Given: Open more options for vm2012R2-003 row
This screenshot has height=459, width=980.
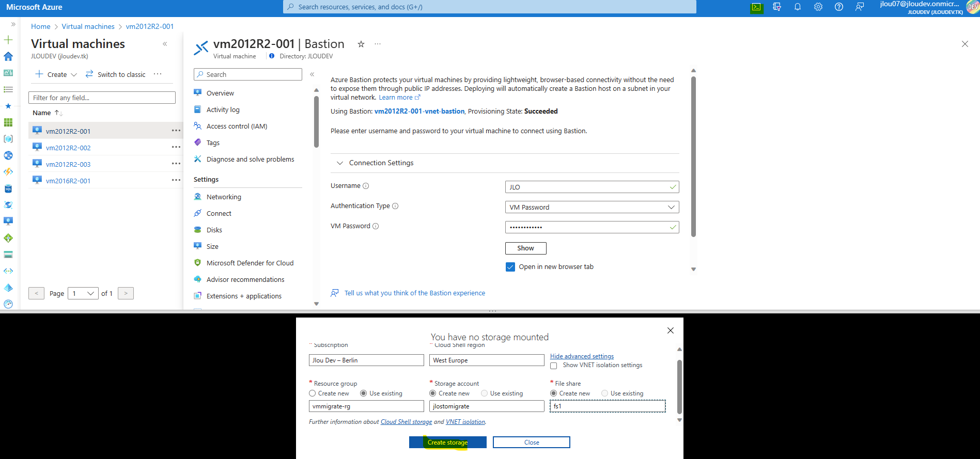Looking at the screenshot, I should coord(176,164).
